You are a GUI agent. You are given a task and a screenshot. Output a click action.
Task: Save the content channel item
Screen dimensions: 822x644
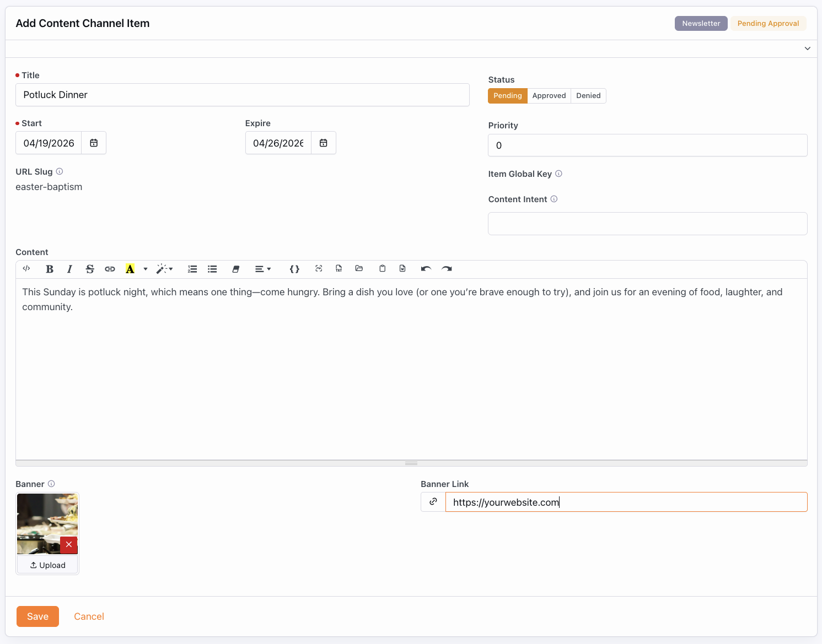click(37, 616)
